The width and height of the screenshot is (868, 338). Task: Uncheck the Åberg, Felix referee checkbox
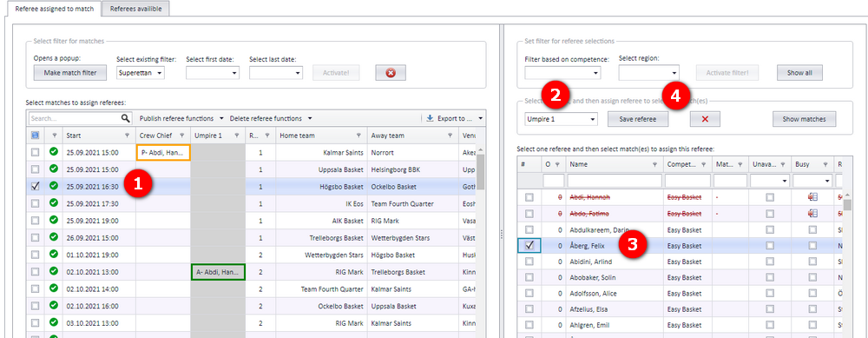[x=529, y=246]
